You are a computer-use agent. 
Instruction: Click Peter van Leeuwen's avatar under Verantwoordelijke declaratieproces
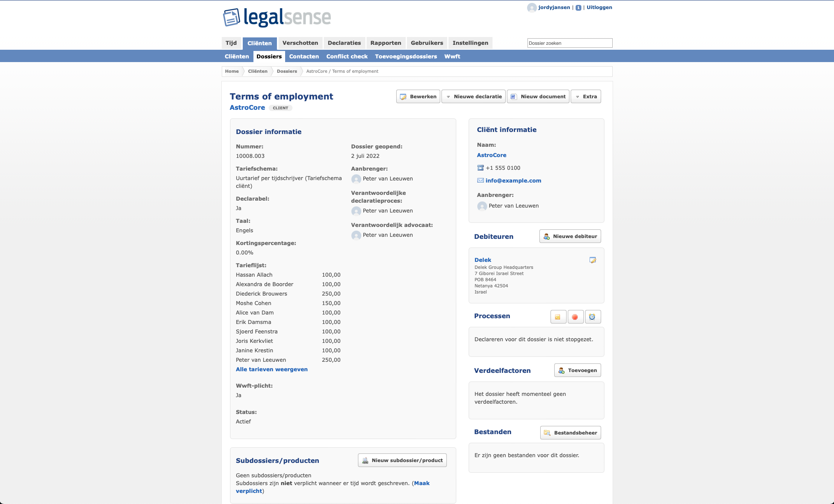point(356,211)
